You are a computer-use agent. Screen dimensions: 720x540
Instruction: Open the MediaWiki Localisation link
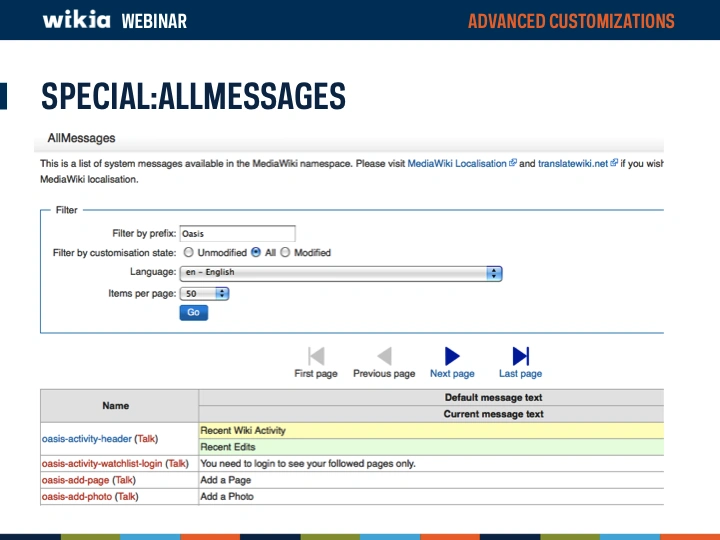pos(457,163)
